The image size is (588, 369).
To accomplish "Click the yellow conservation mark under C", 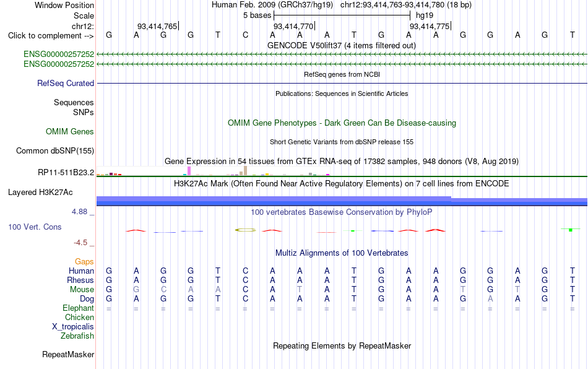I will coord(246,230).
